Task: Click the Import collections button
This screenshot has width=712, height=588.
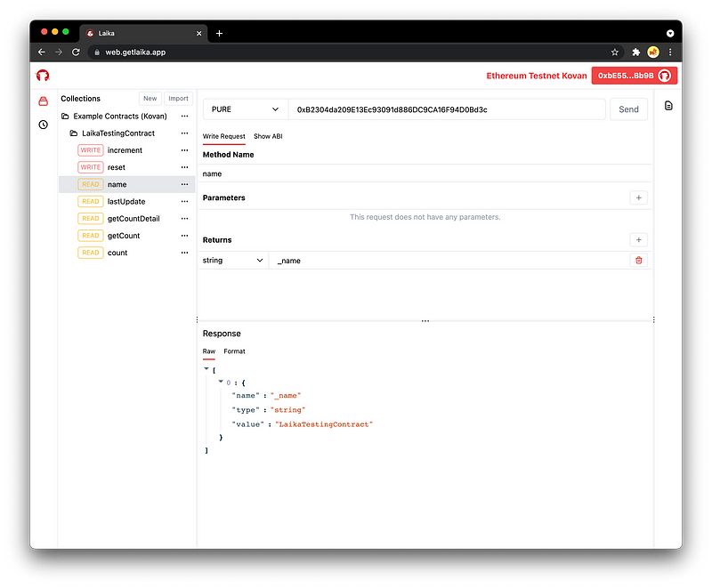Action: coord(178,99)
